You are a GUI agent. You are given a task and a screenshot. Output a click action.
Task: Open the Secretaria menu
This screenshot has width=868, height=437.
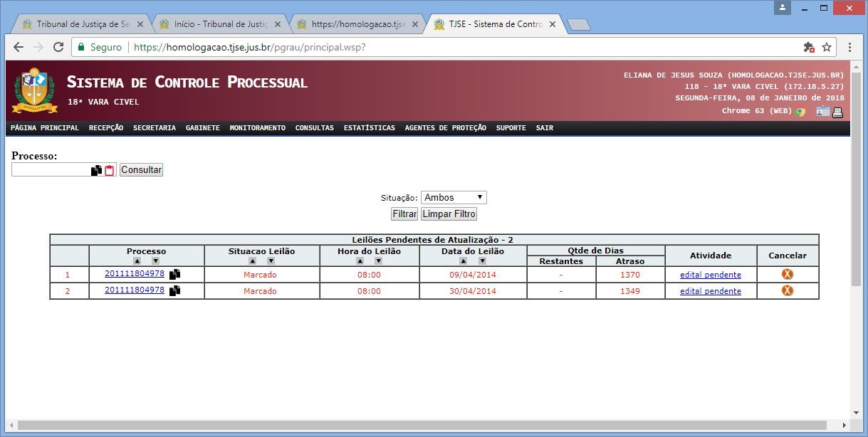click(154, 128)
